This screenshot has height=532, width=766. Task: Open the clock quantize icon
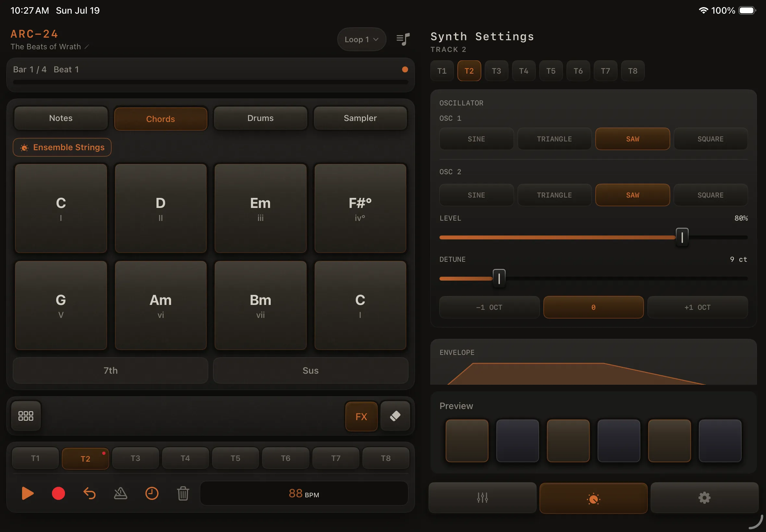pos(152,493)
